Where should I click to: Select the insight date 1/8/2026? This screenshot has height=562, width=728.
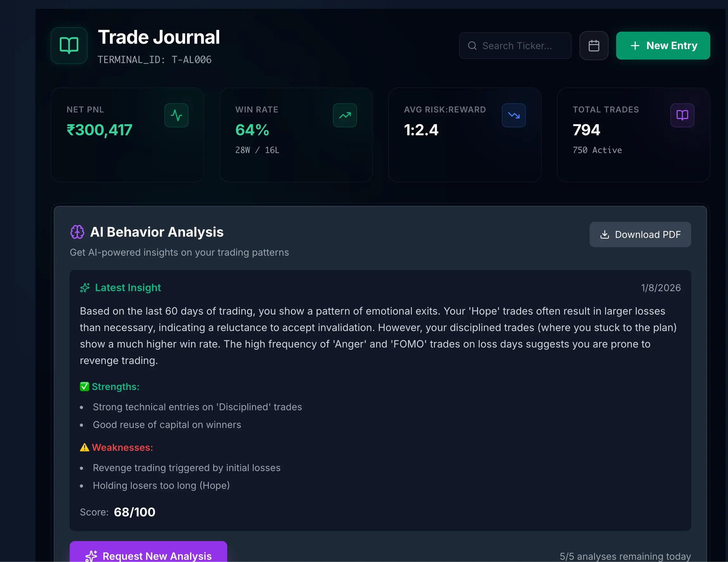(x=661, y=288)
